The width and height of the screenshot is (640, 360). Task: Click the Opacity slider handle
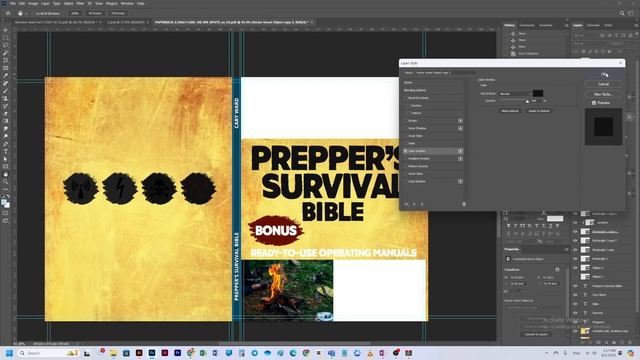coord(527,101)
